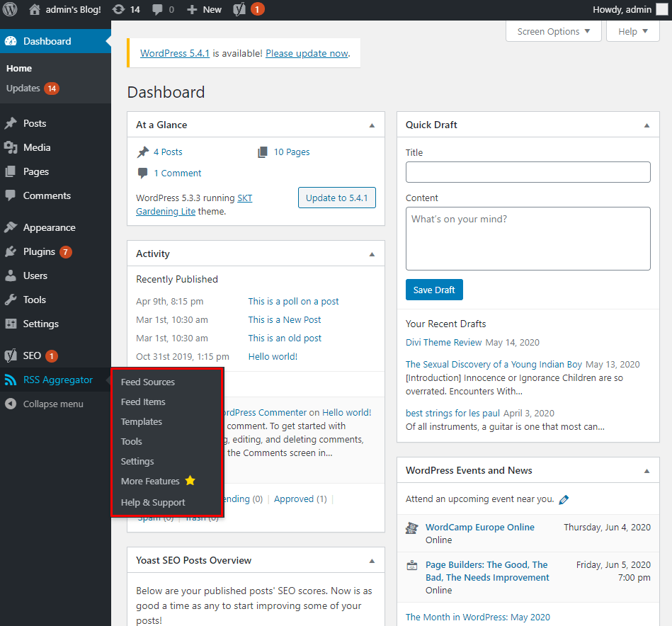Choose Tools in the RSS Aggregator submenu

point(131,441)
